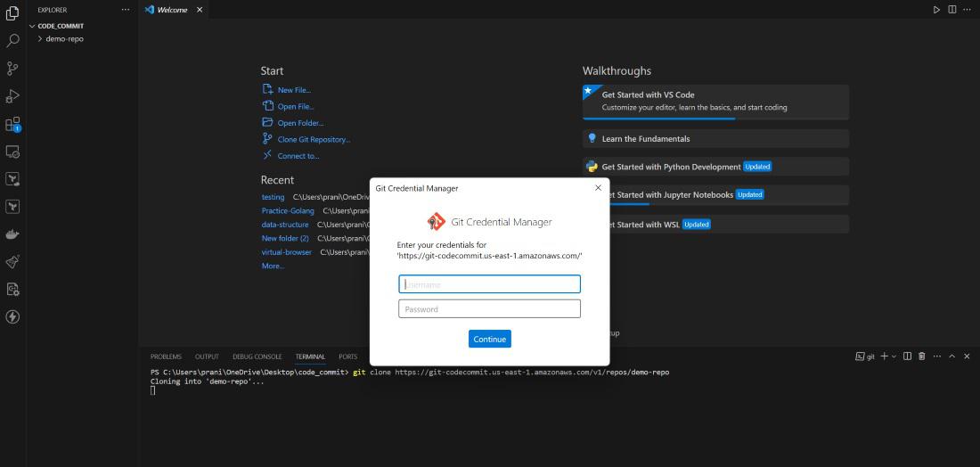
Task: Open the Explorer view in activity bar
Action: point(12,13)
